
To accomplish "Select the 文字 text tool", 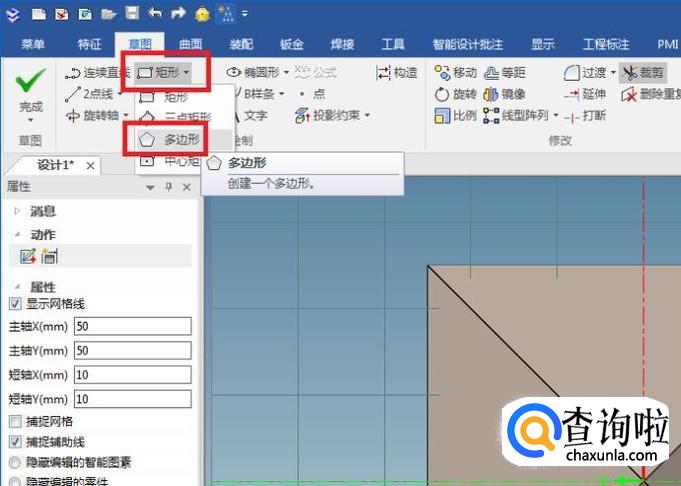I will (251, 115).
